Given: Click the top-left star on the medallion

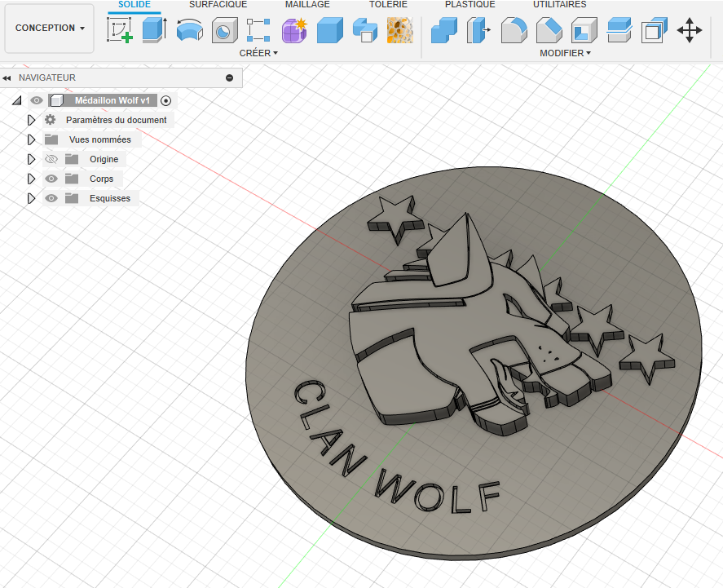Looking at the screenshot, I should click(395, 218).
